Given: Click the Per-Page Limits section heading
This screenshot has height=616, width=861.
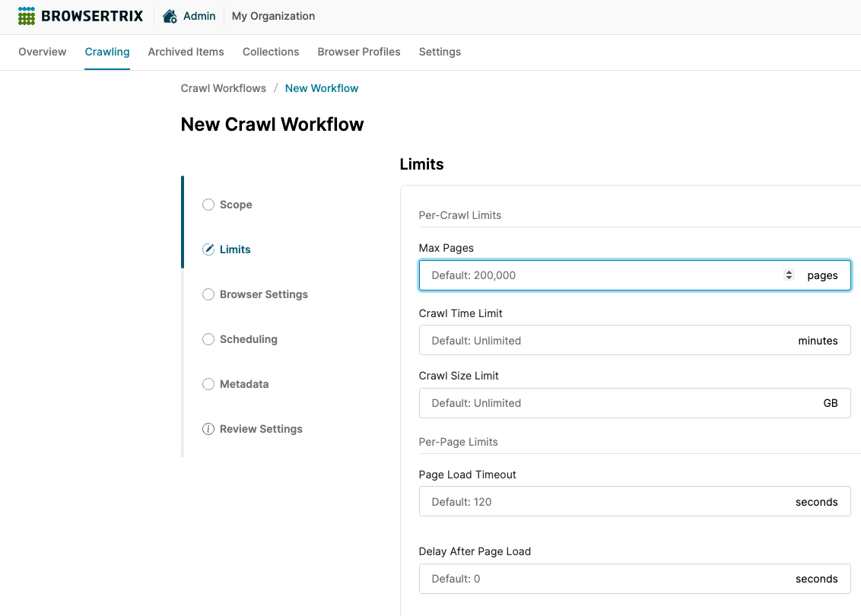Looking at the screenshot, I should pyautogui.click(x=459, y=442).
